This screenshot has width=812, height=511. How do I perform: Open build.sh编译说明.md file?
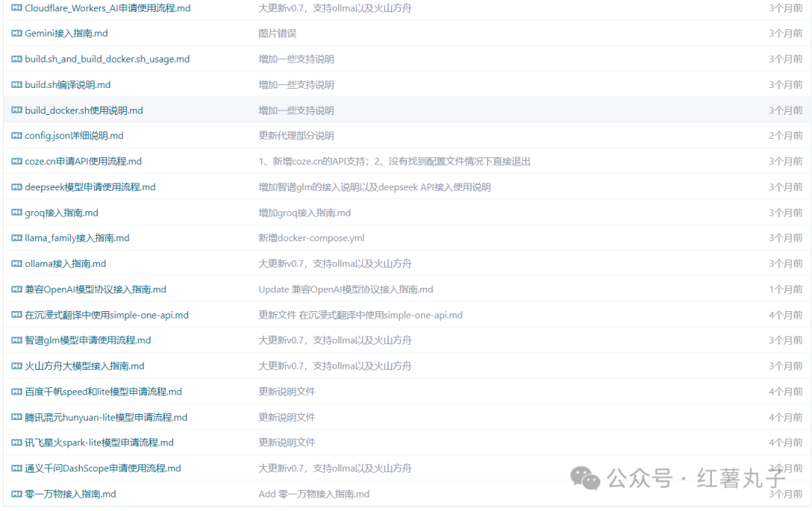68,85
